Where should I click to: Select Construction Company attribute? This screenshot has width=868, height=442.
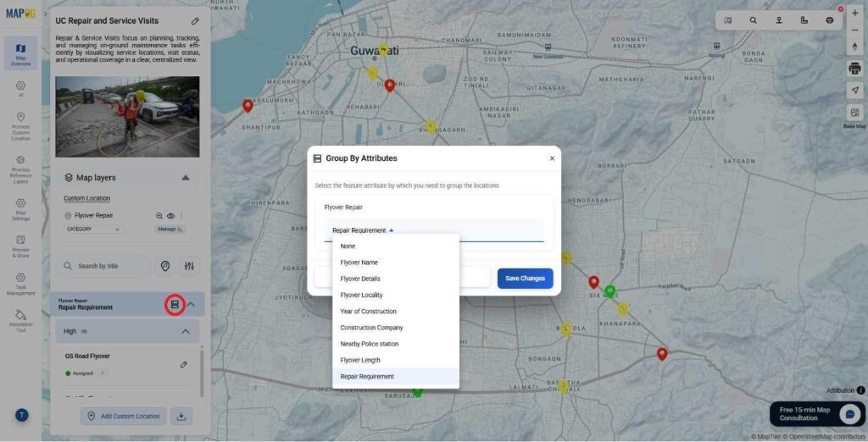pyautogui.click(x=396, y=328)
